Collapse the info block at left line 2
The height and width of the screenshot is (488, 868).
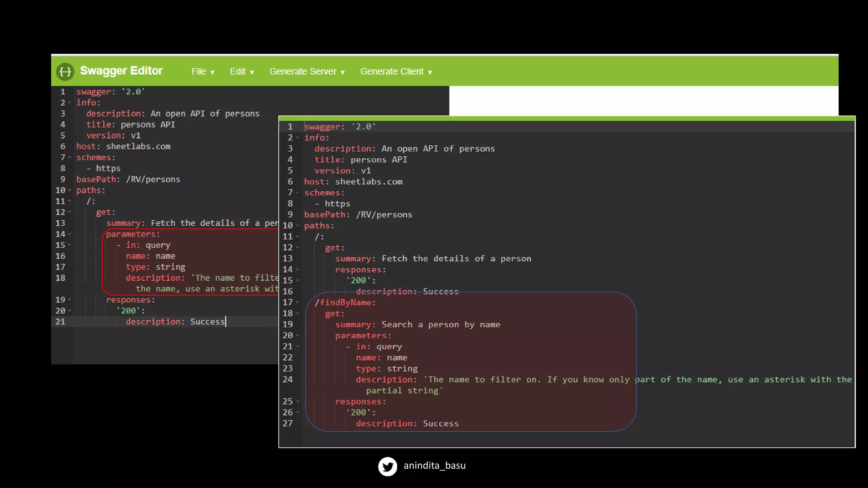pyautogui.click(x=70, y=103)
